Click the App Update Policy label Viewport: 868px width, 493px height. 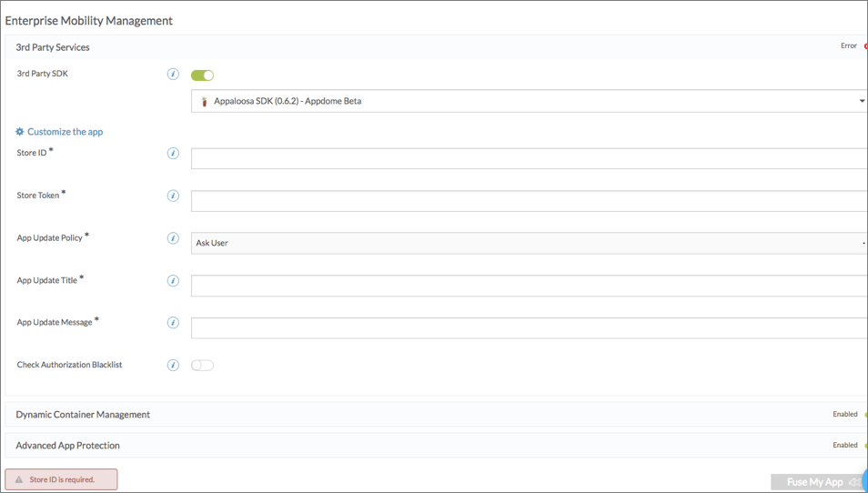(49, 238)
